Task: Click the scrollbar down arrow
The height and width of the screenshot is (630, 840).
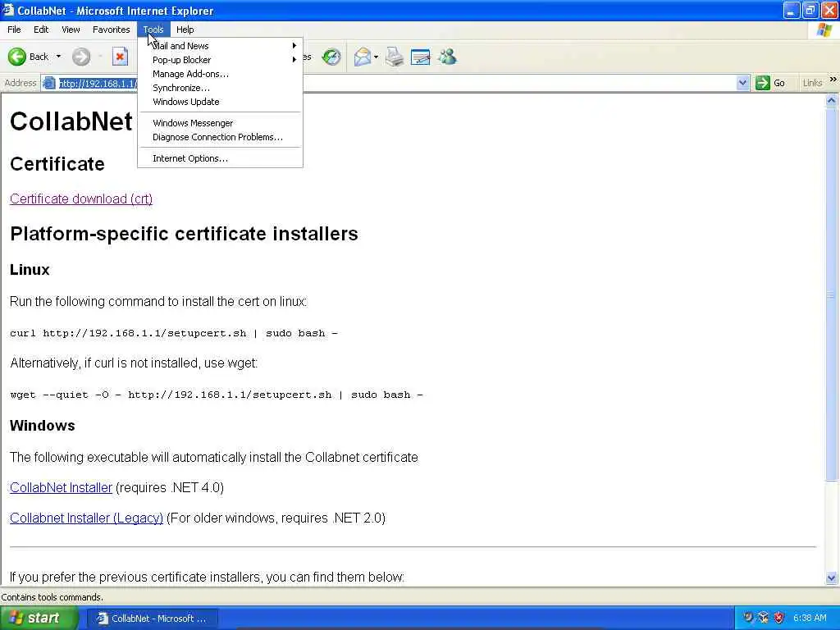Action: coord(832,577)
